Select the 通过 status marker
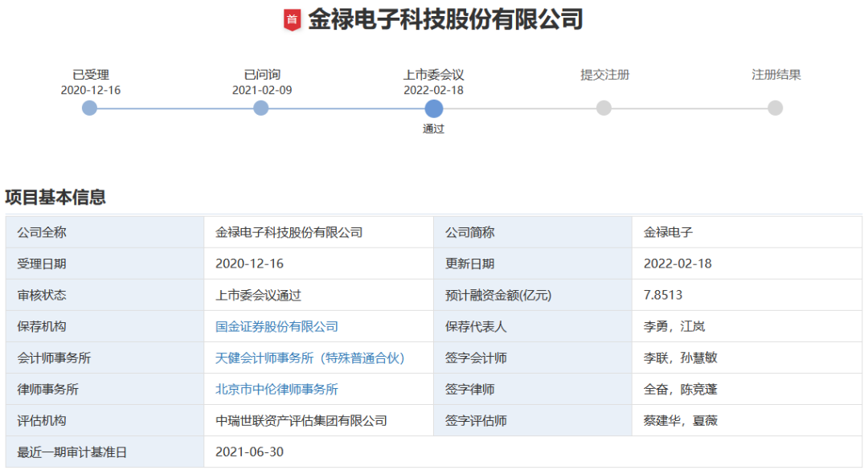This screenshot has height=470, width=868. 433,128
